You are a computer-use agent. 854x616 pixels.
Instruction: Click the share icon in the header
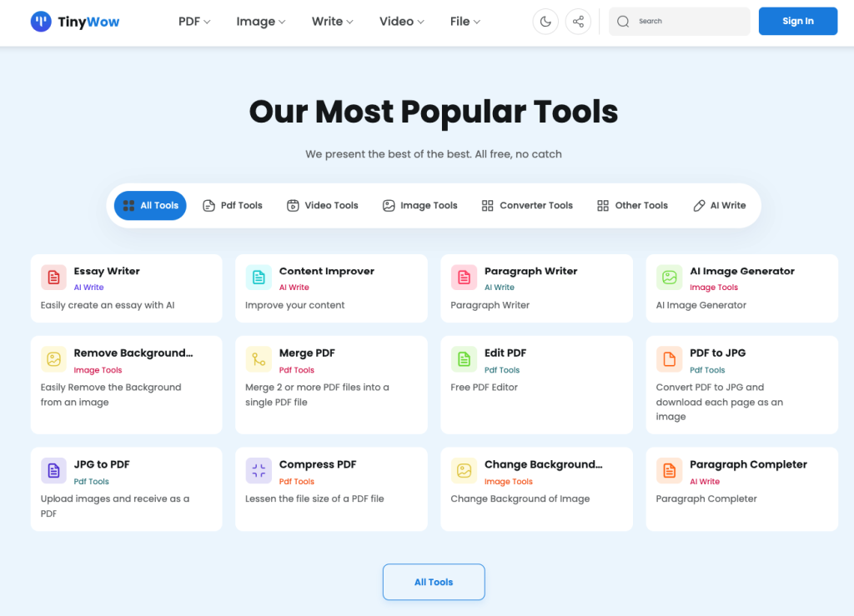578,21
